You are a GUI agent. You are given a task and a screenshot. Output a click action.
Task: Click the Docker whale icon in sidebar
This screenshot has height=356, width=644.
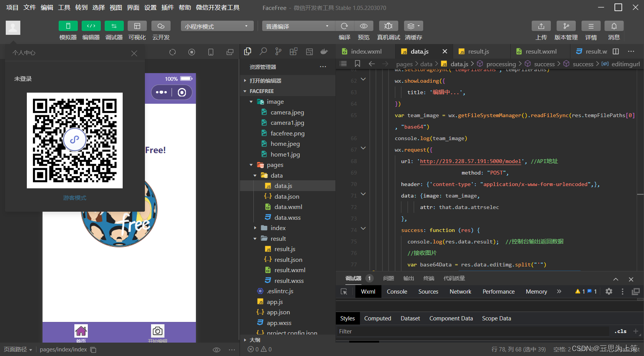[324, 51]
